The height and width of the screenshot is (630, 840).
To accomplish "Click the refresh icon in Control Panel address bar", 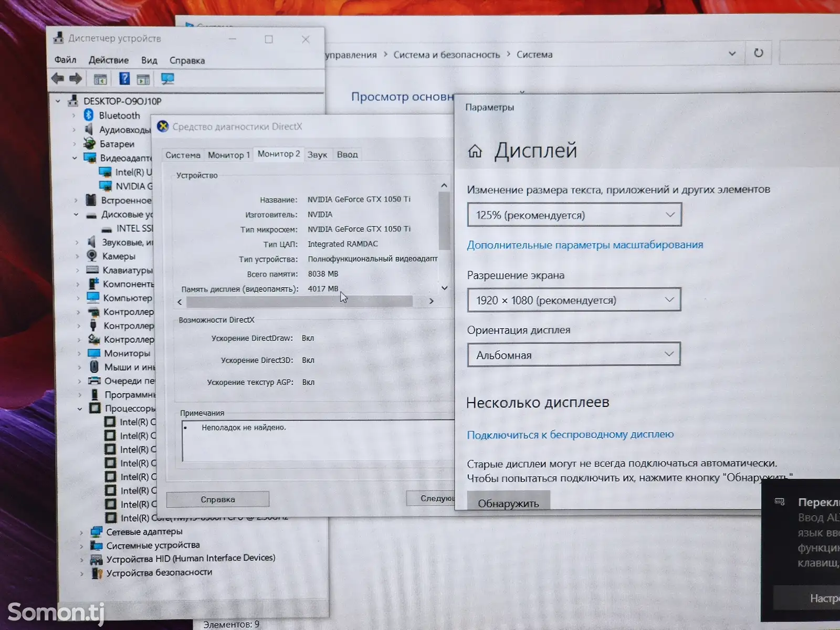I will coord(759,53).
